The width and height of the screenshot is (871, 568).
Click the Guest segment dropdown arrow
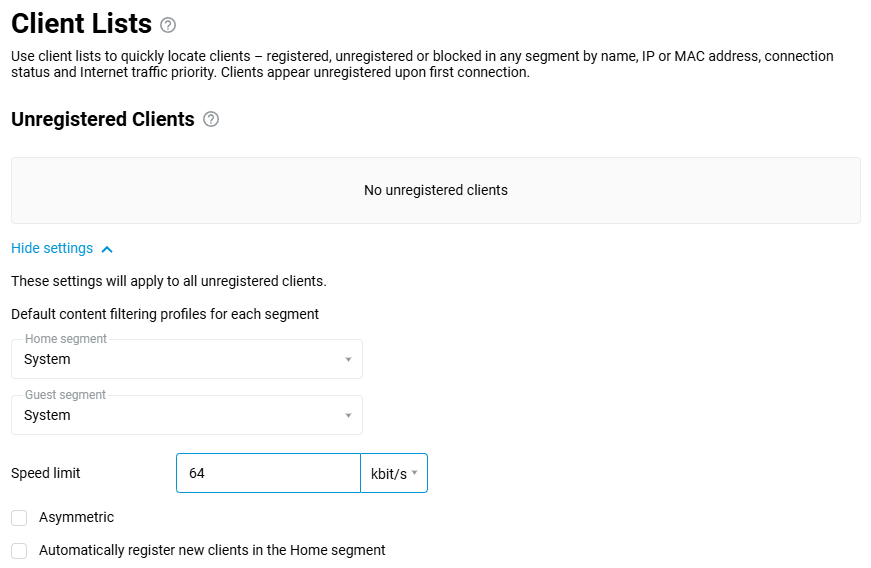348,415
